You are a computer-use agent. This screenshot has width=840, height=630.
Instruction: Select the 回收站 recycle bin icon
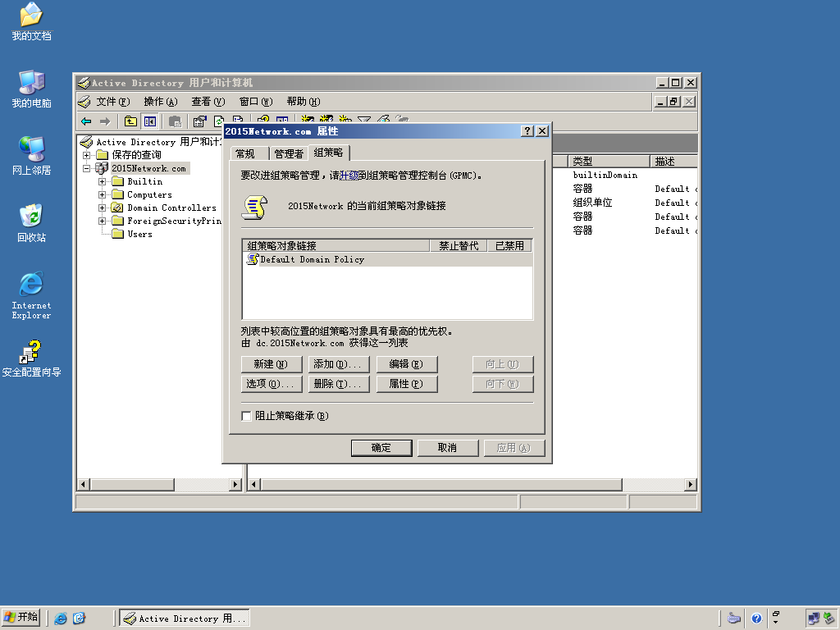click(x=31, y=223)
